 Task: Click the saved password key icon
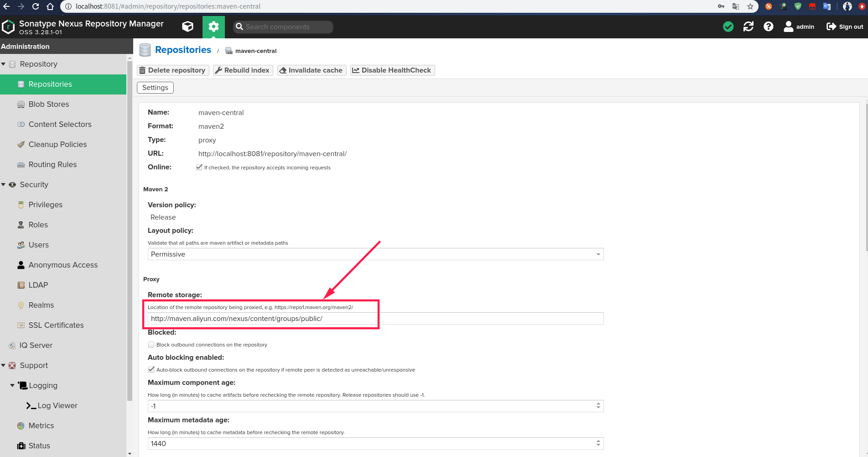(x=721, y=6)
